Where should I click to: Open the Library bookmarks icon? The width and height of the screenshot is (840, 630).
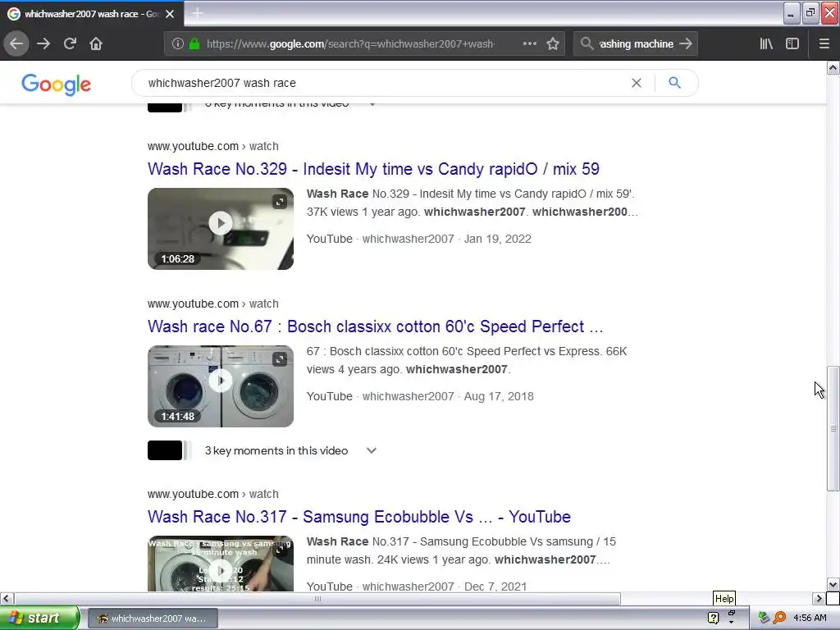[x=766, y=43]
